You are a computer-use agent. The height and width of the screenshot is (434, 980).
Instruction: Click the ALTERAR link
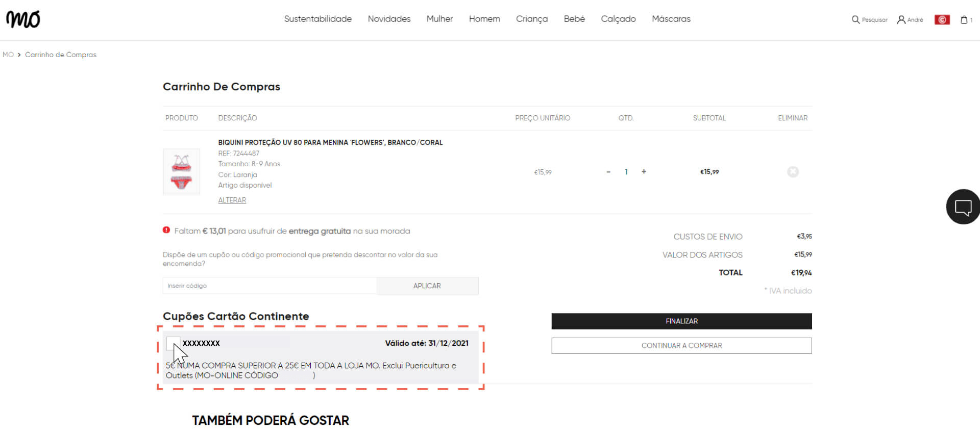(x=232, y=200)
